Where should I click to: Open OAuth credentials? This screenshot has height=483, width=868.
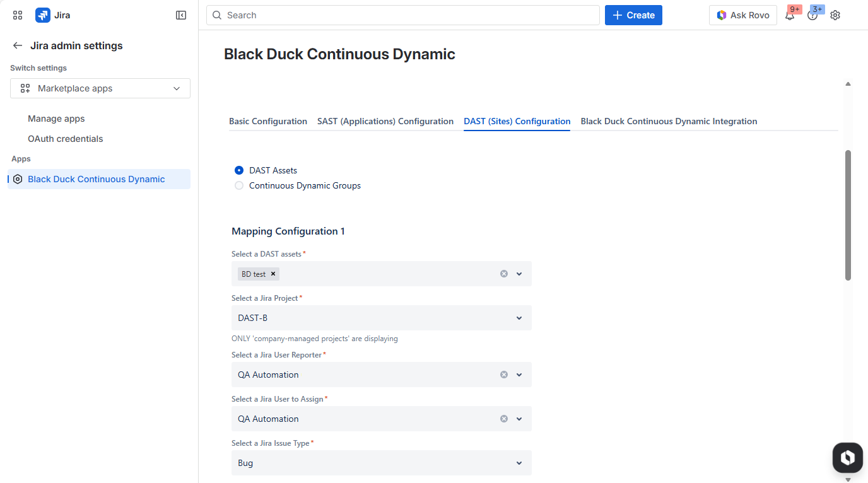(65, 138)
